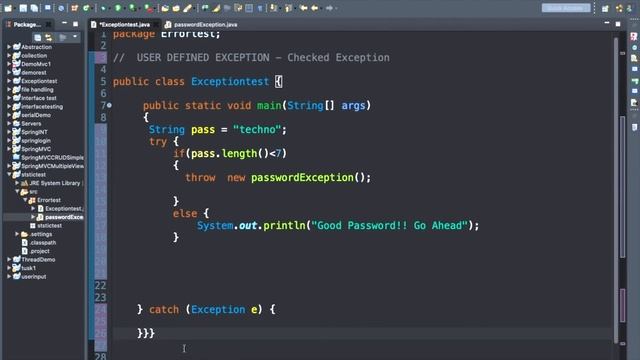Select the SpringMVC project
The height and width of the screenshot is (360, 640).
[x=36, y=149]
